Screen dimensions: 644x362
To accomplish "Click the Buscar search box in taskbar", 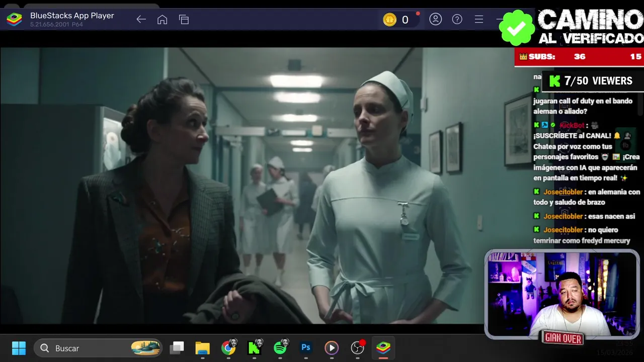I will tap(98, 348).
